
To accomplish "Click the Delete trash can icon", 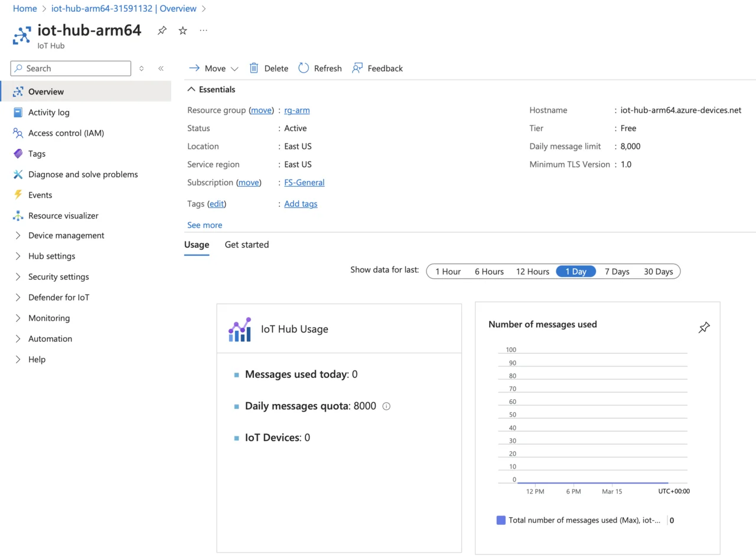I will click(x=254, y=68).
